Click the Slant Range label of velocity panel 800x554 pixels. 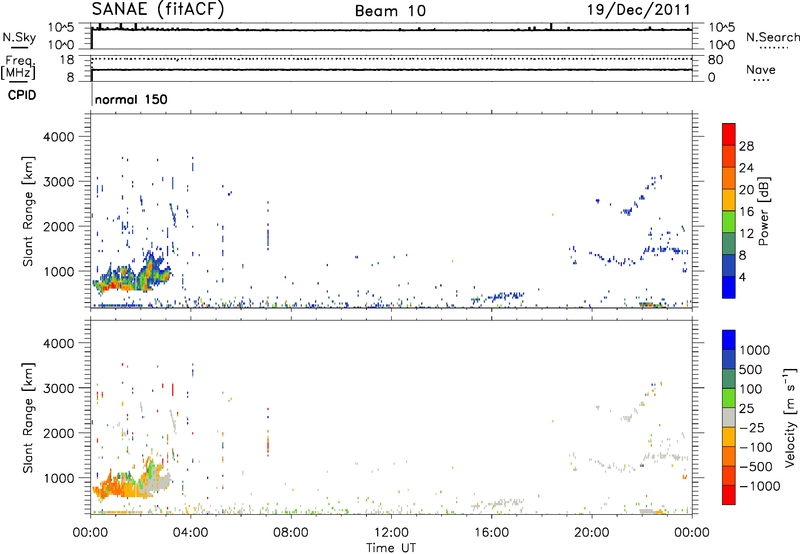(x=28, y=418)
